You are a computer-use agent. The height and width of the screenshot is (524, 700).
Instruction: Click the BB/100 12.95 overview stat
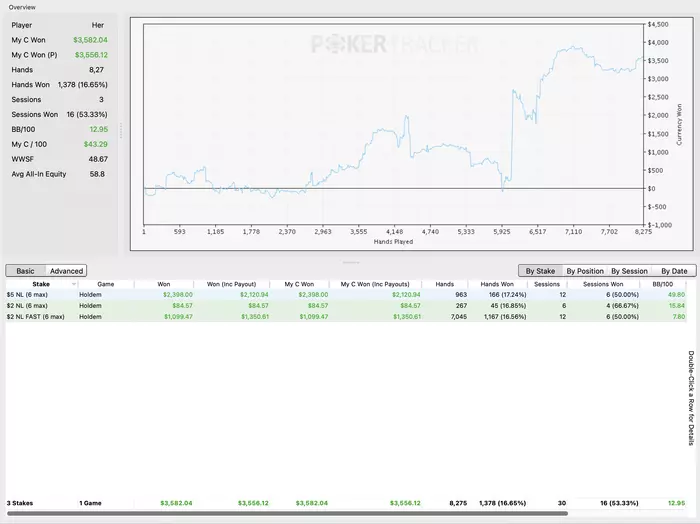pyautogui.click(x=99, y=129)
